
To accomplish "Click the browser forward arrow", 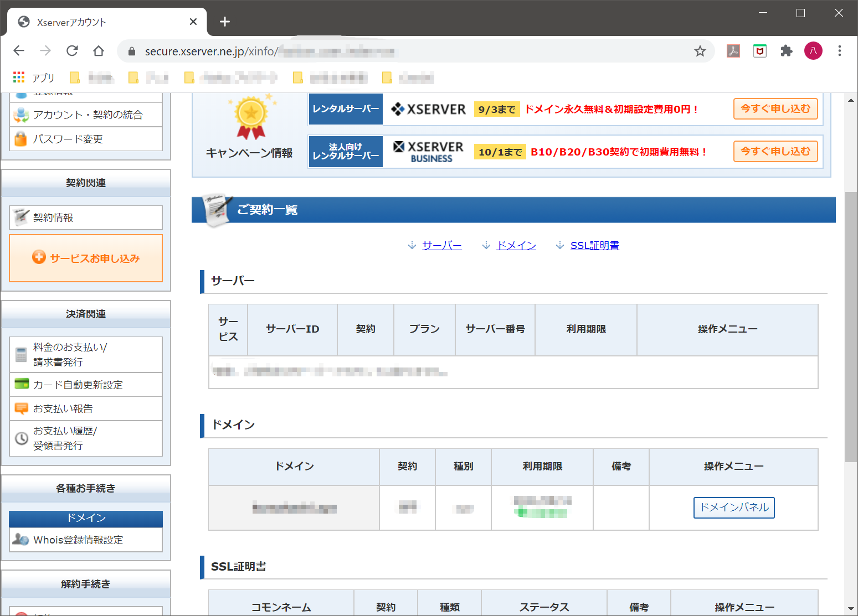I will click(x=45, y=51).
